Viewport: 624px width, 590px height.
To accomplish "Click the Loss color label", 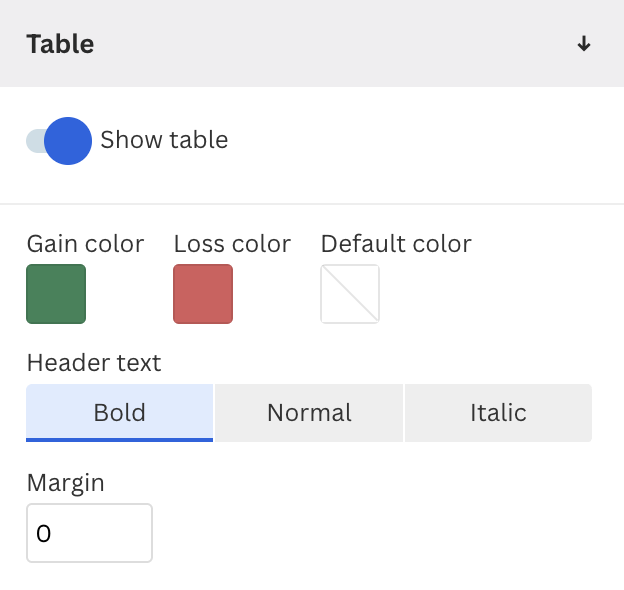I will coord(232,243).
